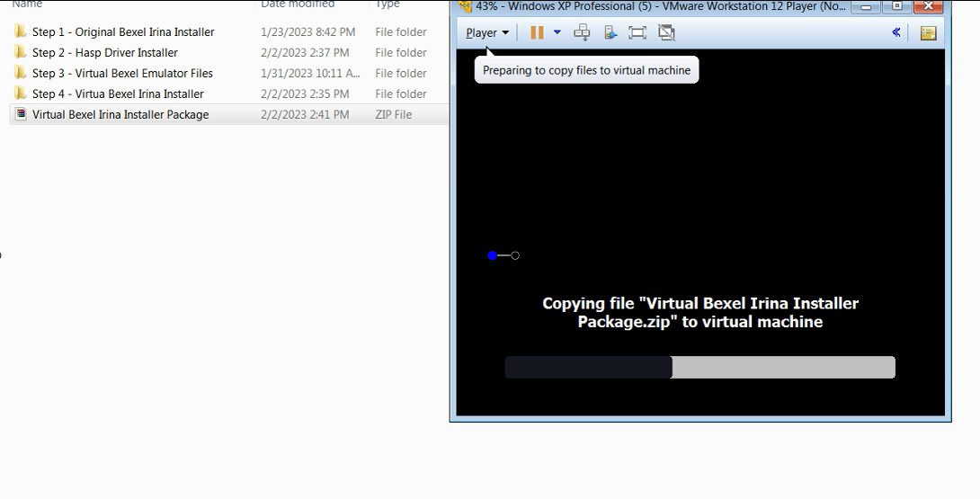Click the VMware window title bar text

pos(661,6)
